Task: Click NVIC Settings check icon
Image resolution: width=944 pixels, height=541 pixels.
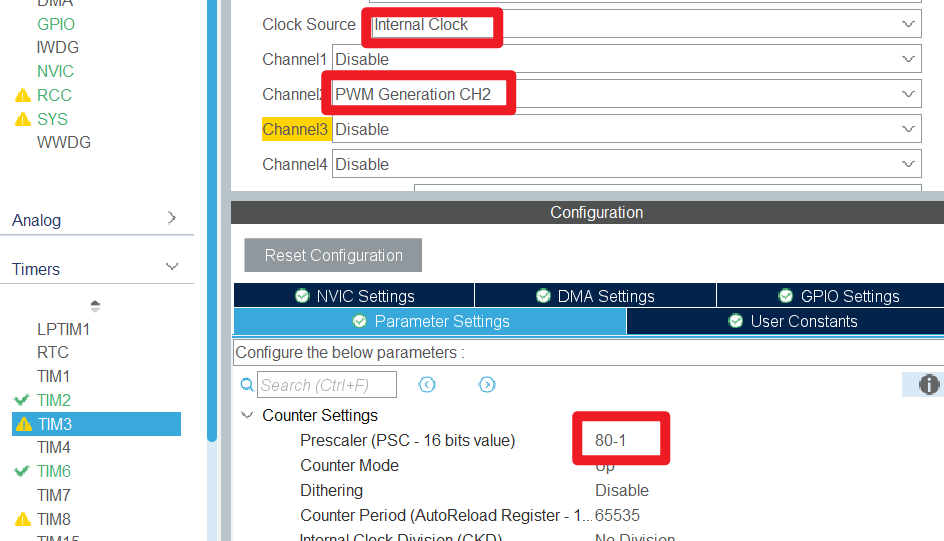Action: point(302,296)
